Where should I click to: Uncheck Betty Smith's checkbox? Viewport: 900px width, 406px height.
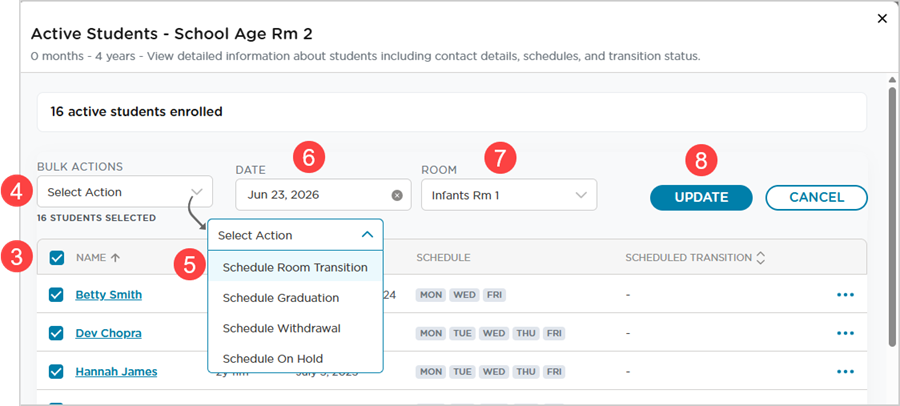tap(56, 295)
